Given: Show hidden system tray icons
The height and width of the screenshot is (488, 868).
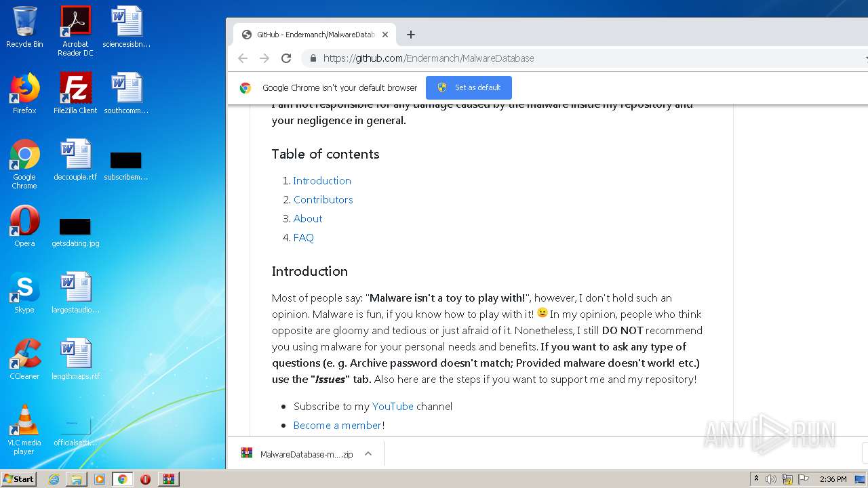Looking at the screenshot, I should pyautogui.click(x=756, y=479).
